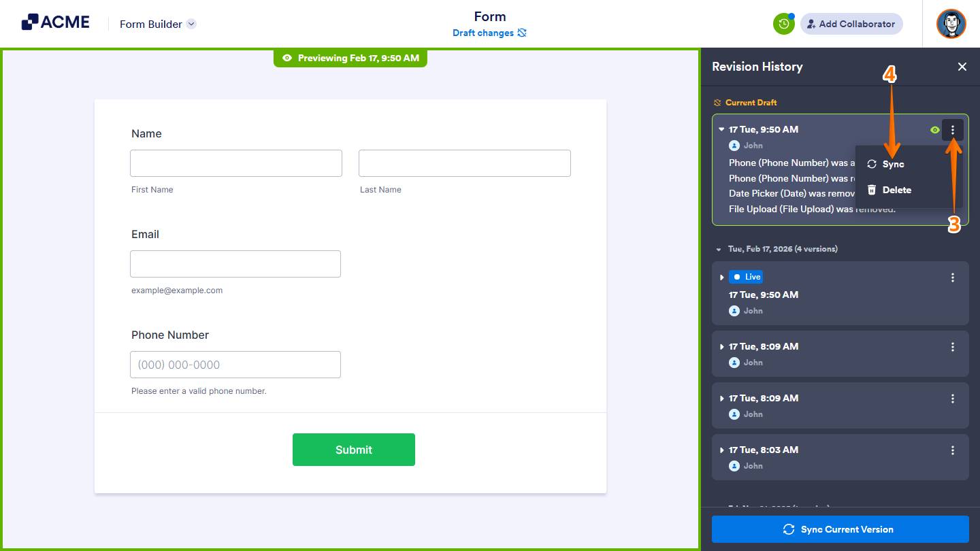Viewport: 980px width, 551px height.
Task: Click the "First Name" sublabel
Action: pos(152,190)
